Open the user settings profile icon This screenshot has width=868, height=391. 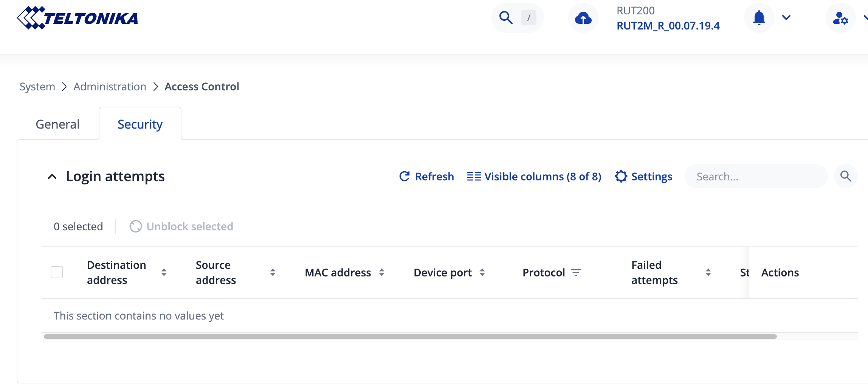click(x=840, y=18)
